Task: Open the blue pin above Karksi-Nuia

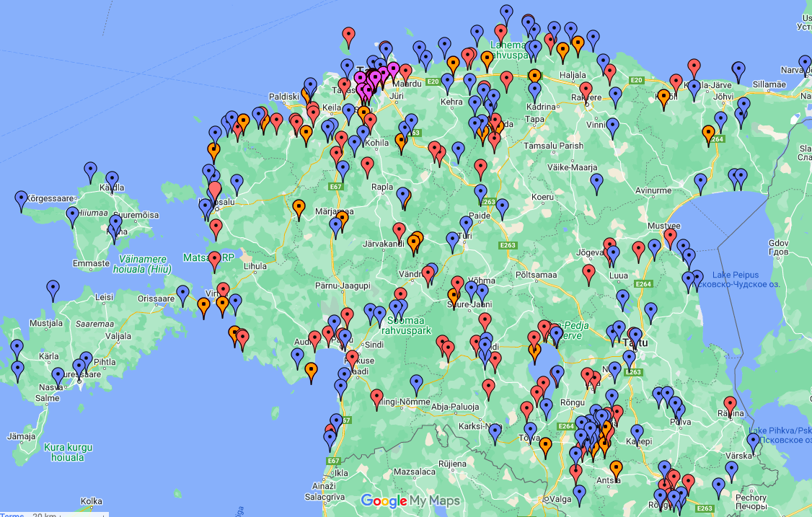Action: coord(495,433)
